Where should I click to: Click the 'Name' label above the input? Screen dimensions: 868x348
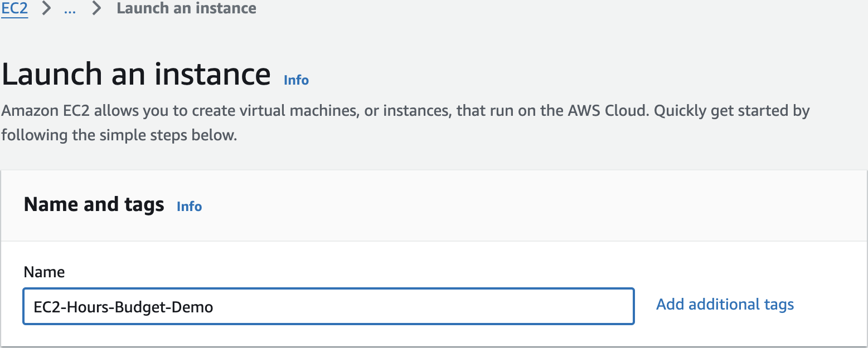tap(44, 272)
